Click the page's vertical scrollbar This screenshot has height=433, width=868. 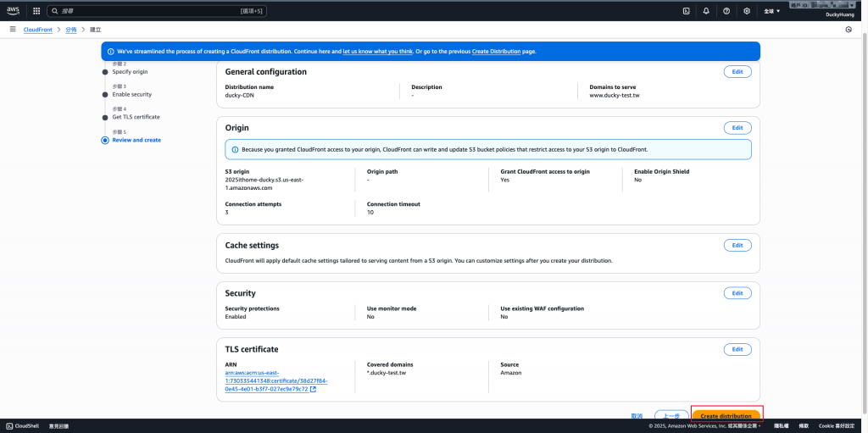[x=865, y=221]
